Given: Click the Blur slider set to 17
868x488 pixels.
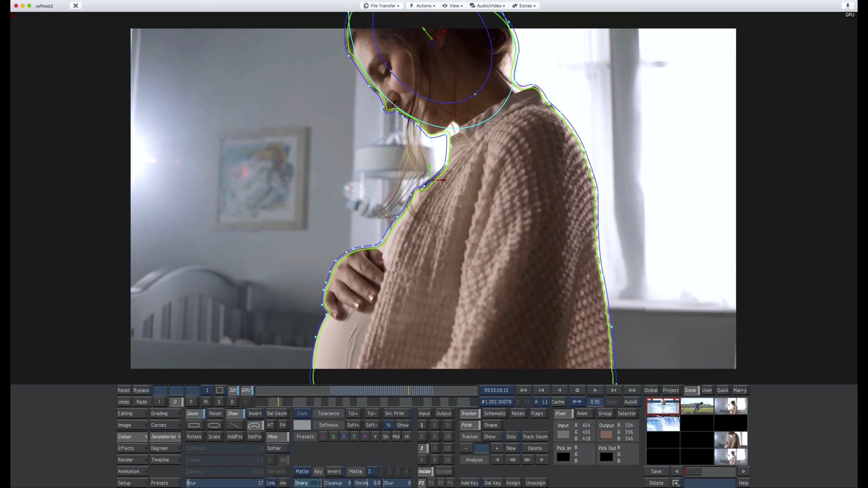Looking at the screenshot, I should (225, 483).
